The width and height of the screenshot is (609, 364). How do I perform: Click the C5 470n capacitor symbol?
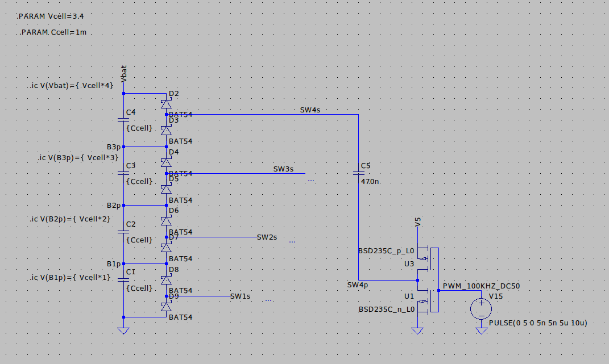click(x=358, y=173)
